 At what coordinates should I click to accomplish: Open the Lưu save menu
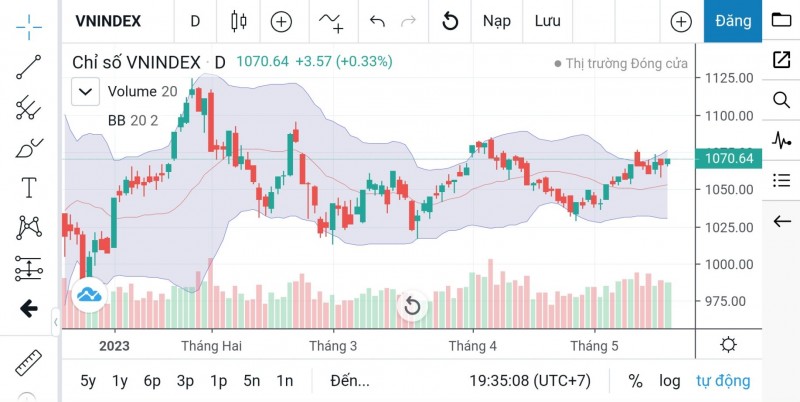tap(547, 21)
